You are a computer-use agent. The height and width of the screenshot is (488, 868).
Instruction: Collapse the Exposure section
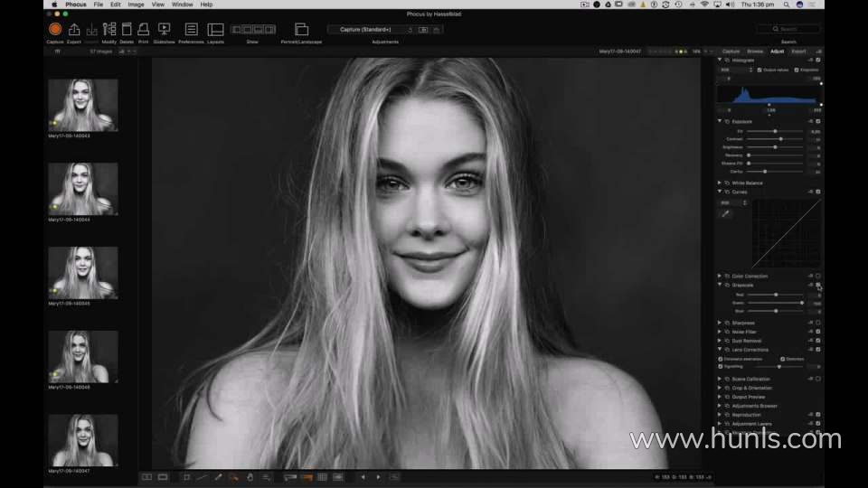(x=720, y=121)
